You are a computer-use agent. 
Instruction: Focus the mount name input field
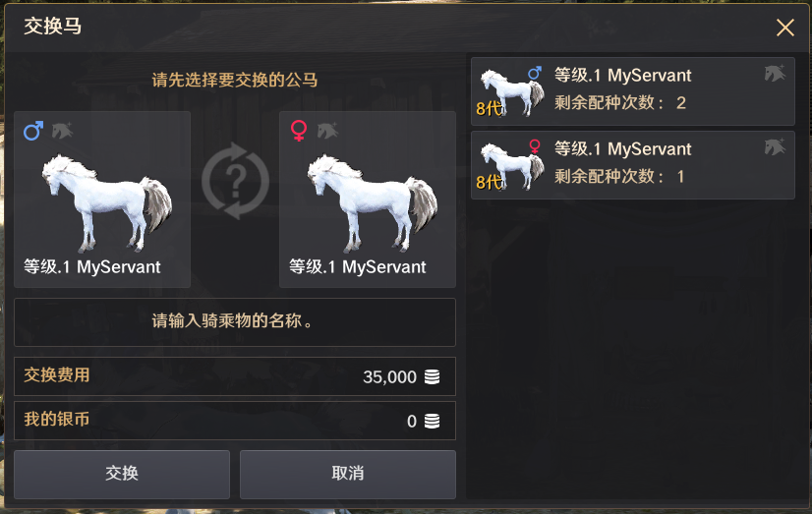235,322
